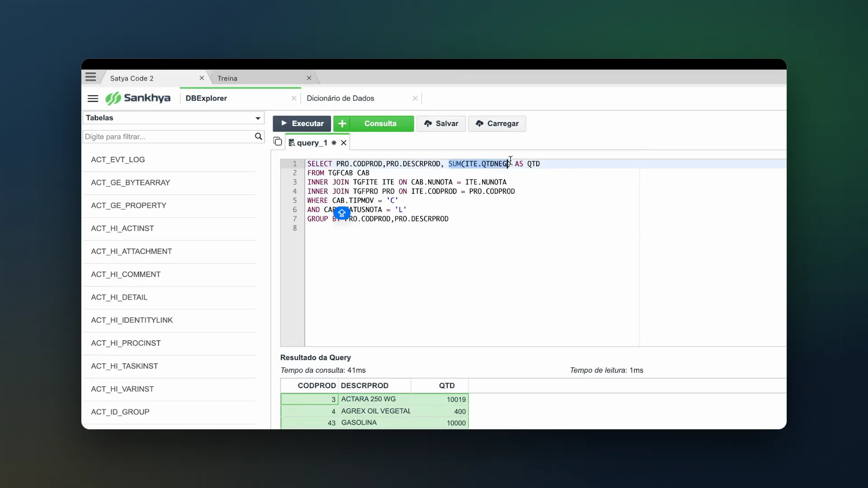
Task: Click the DESCRPROD column header
Action: click(x=374, y=386)
